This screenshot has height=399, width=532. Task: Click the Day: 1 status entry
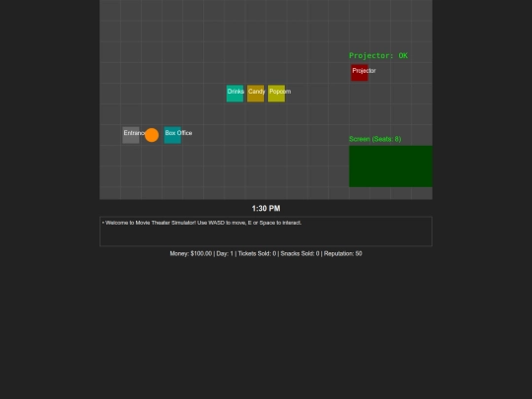pyautogui.click(x=225, y=254)
